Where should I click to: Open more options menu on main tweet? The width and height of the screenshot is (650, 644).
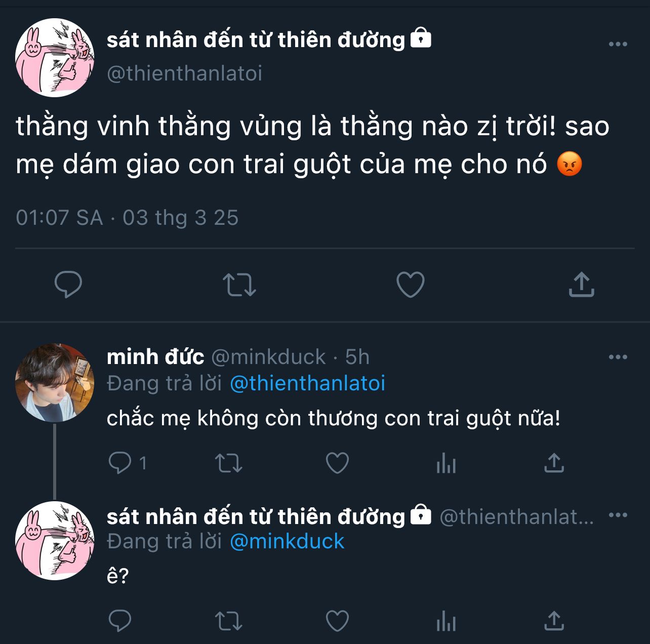tap(618, 44)
